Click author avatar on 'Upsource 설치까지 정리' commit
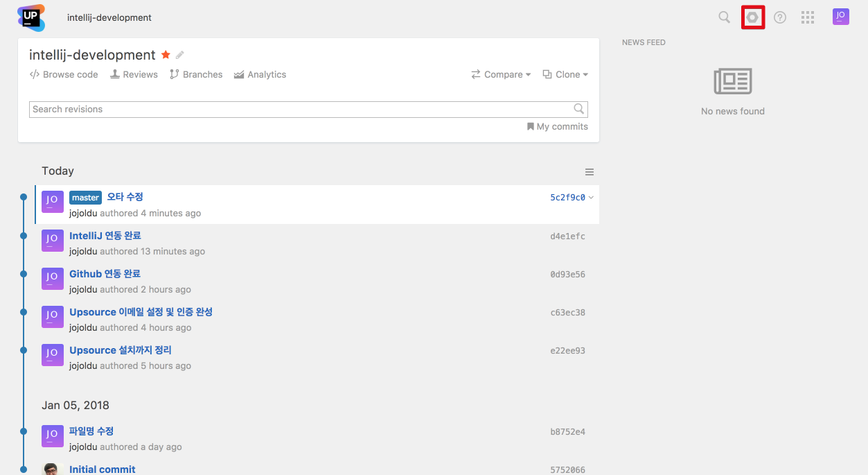The image size is (868, 475). pyautogui.click(x=53, y=355)
